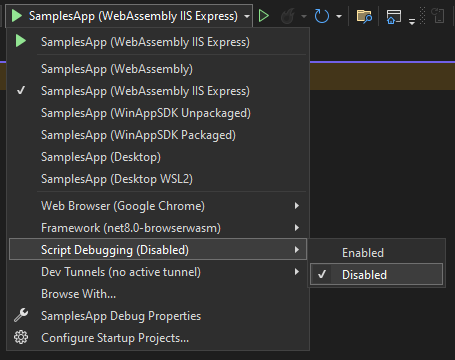455x360 pixels.
Task: Start Without Debugging using outlined play icon
Action: [264, 16]
